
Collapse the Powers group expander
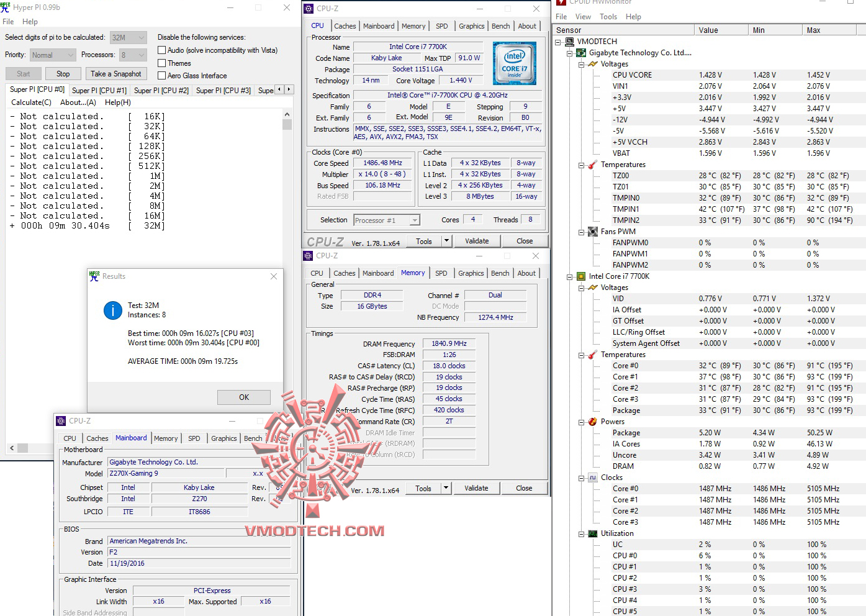[582, 422]
